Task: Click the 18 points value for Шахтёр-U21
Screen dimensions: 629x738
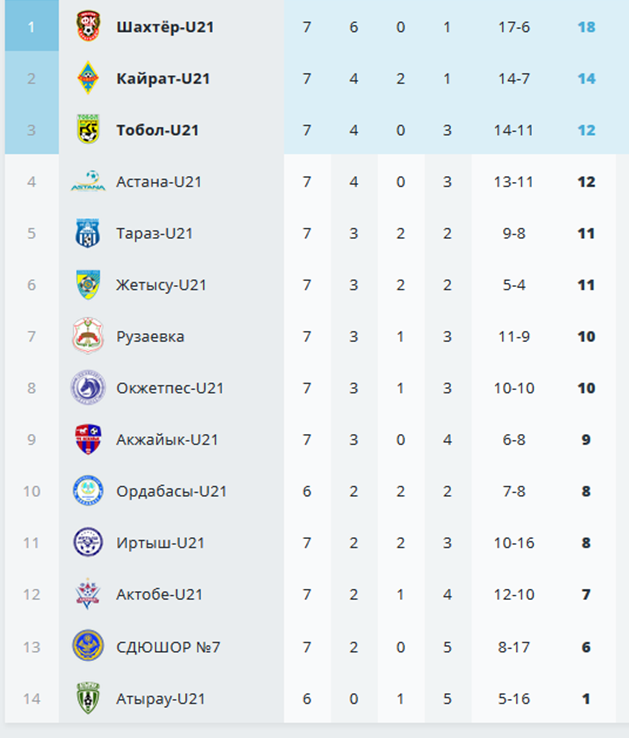Action: click(x=587, y=27)
